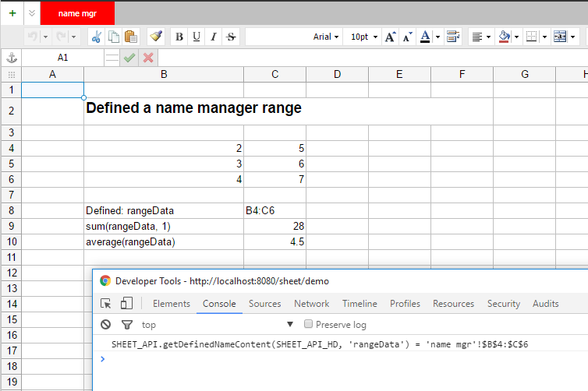The image size is (588, 391).
Task: Add a new sheet with the plus icon
Action: [12, 13]
